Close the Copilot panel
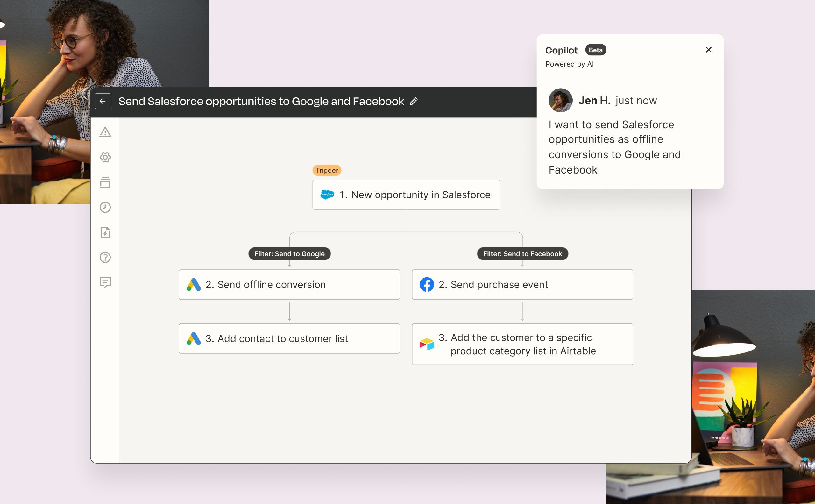 709,50
